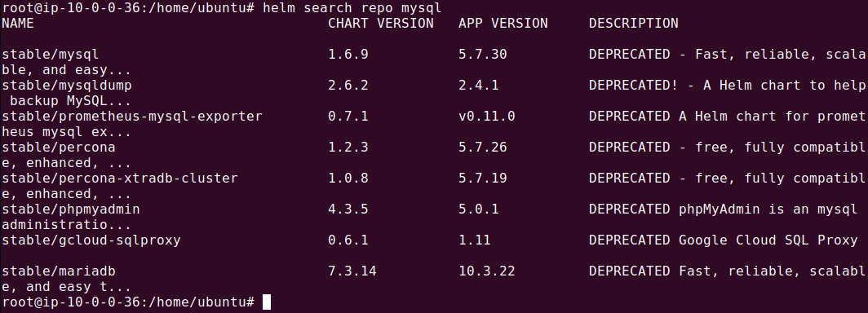Click the wrapped text 'e, and easy t...'
This screenshot has width=868, height=313.
[x=67, y=286]
